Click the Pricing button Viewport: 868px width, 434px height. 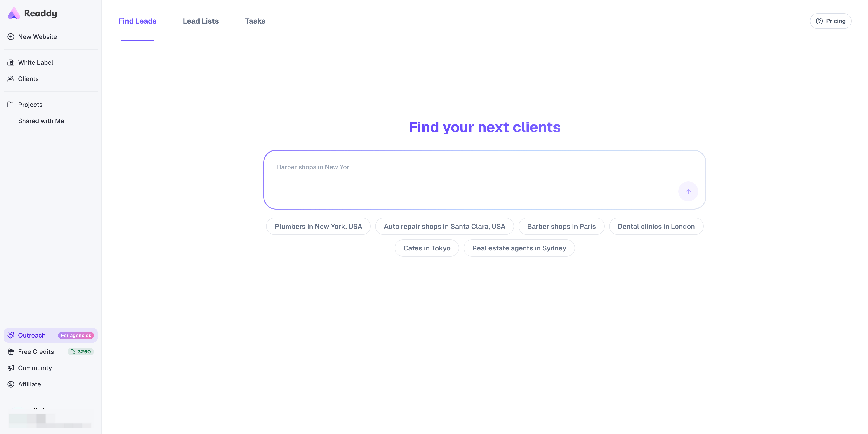(831, 21)
